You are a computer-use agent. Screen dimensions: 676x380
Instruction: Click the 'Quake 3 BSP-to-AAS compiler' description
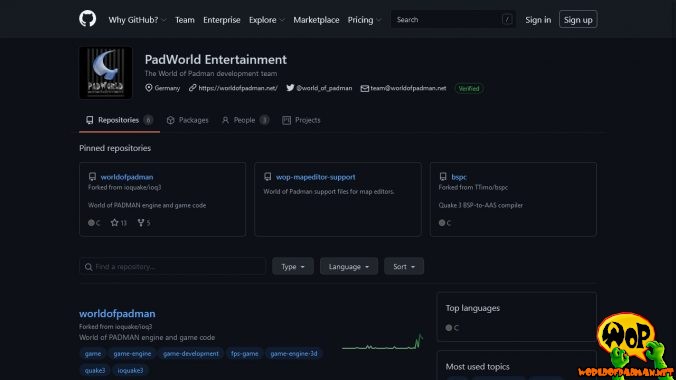481,205
